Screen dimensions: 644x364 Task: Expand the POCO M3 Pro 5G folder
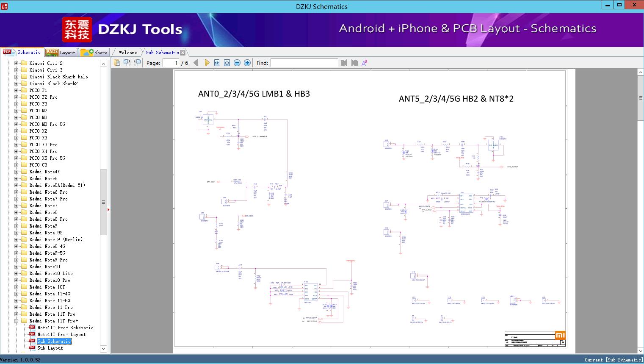point(16,124)
